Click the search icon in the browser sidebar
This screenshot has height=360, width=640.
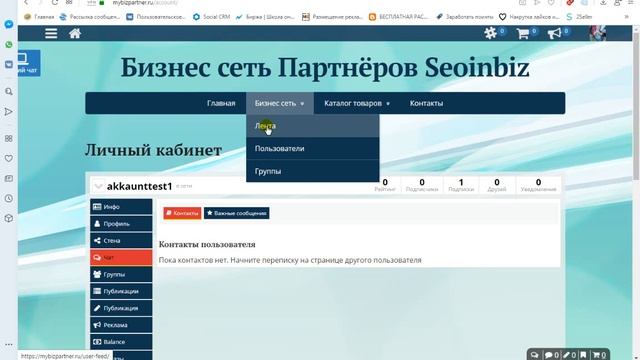(9, 91)
